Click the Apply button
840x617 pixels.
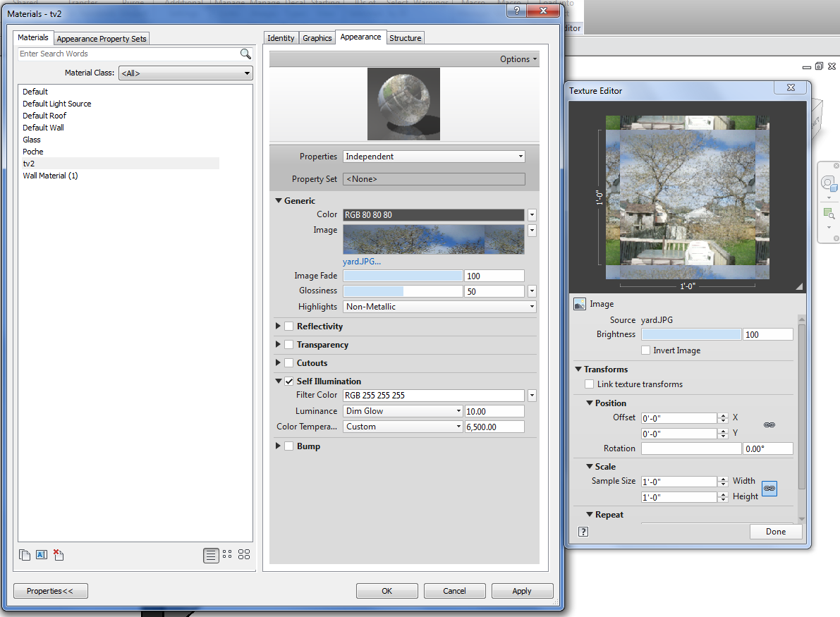coord(522,591)
